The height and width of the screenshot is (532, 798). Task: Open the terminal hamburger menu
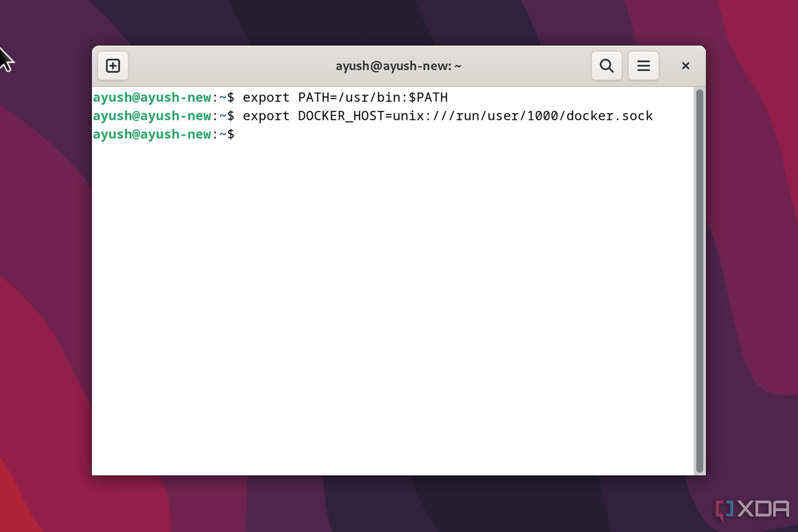click(x=643, y=66)
